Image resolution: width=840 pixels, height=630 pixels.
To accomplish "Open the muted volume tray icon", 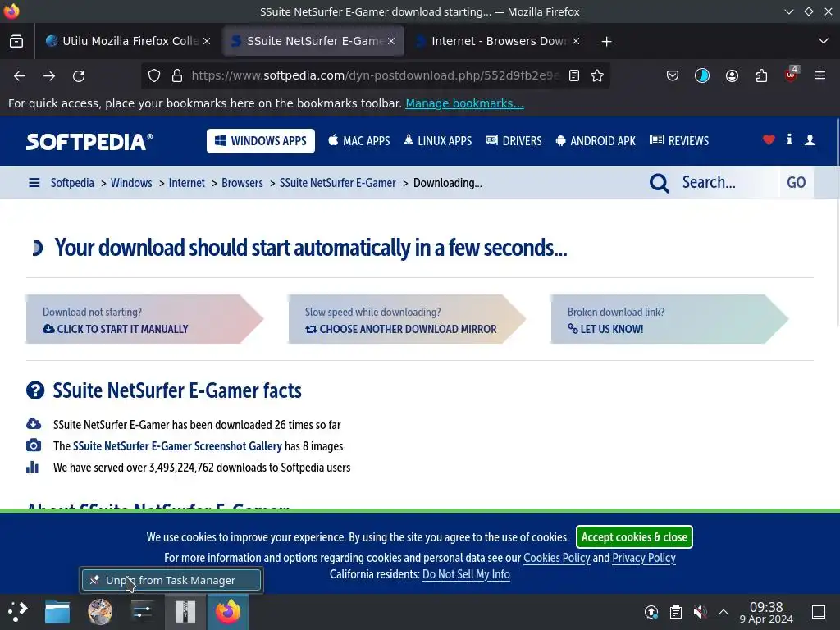I will [700, 612].
